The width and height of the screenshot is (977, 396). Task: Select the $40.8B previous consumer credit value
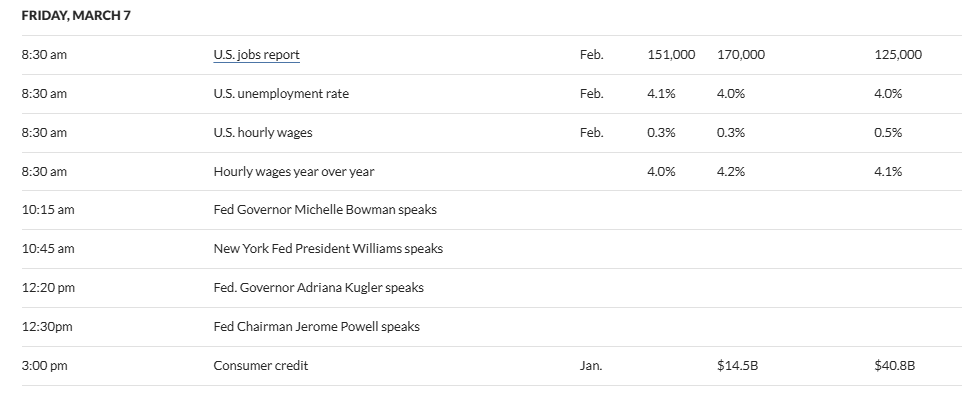[x=895, y=365]
